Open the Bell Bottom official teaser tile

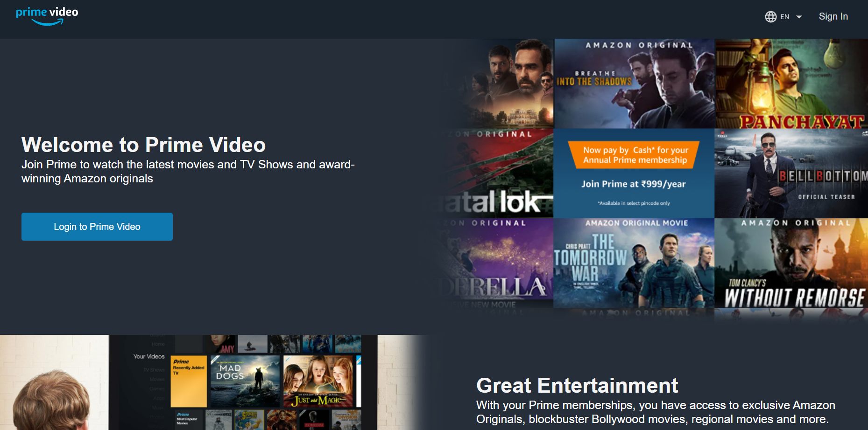click(791, 173)
